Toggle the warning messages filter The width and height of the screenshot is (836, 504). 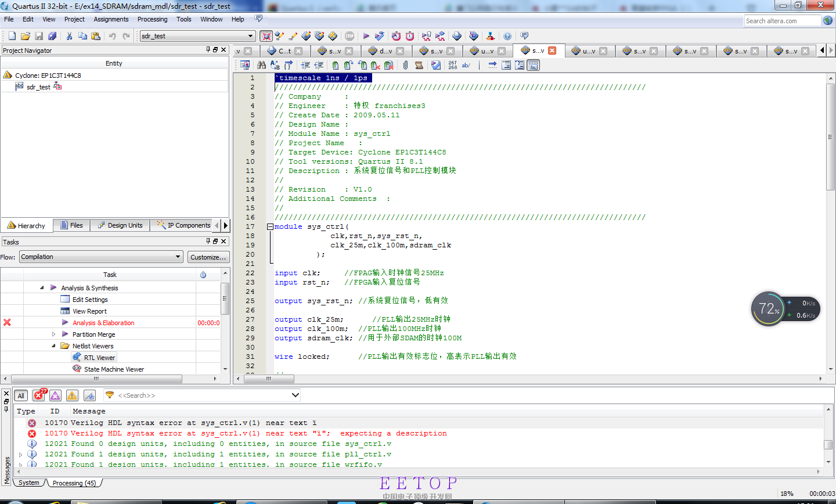point(72,396)
